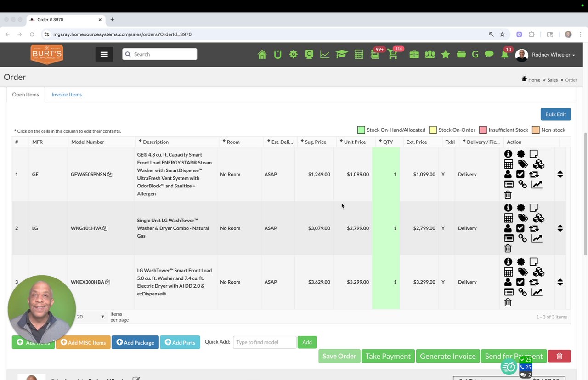The image size is (588, 380).
Task: Click the Add Parts button
Action: pyautogui.click(x=180, y=342)
